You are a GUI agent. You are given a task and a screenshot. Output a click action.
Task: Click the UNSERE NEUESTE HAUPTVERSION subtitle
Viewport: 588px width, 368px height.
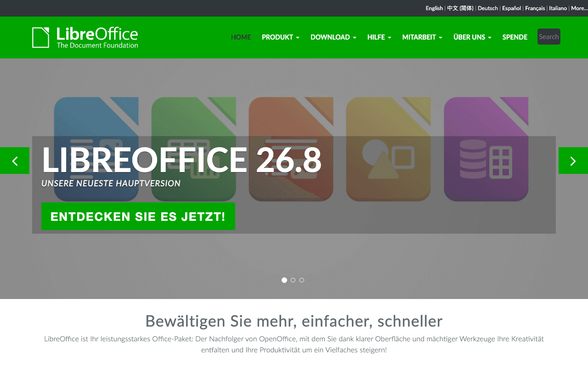111,184
